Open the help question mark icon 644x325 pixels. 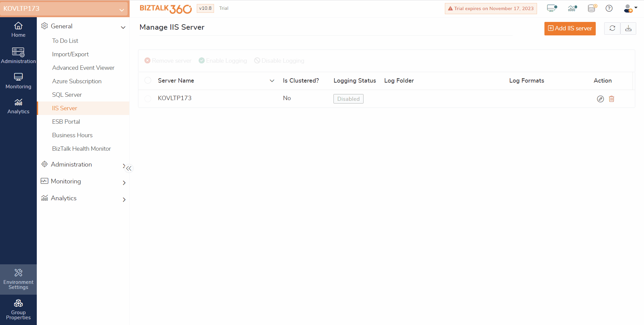(609, 8)
